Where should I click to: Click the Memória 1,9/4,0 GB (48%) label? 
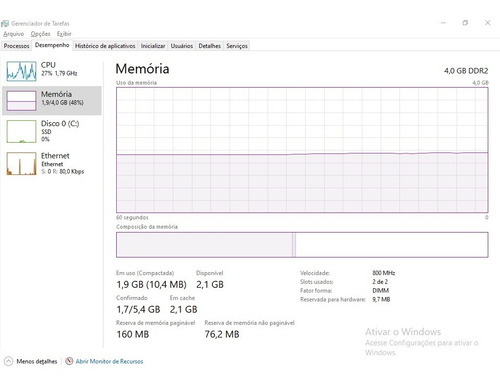tap(62, 98)
